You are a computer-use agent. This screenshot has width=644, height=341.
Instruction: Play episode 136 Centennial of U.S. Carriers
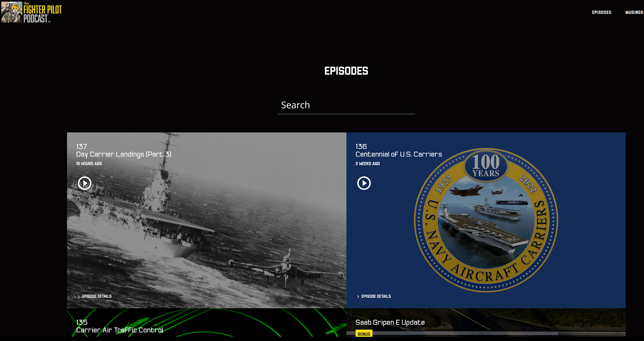[364, 183]
